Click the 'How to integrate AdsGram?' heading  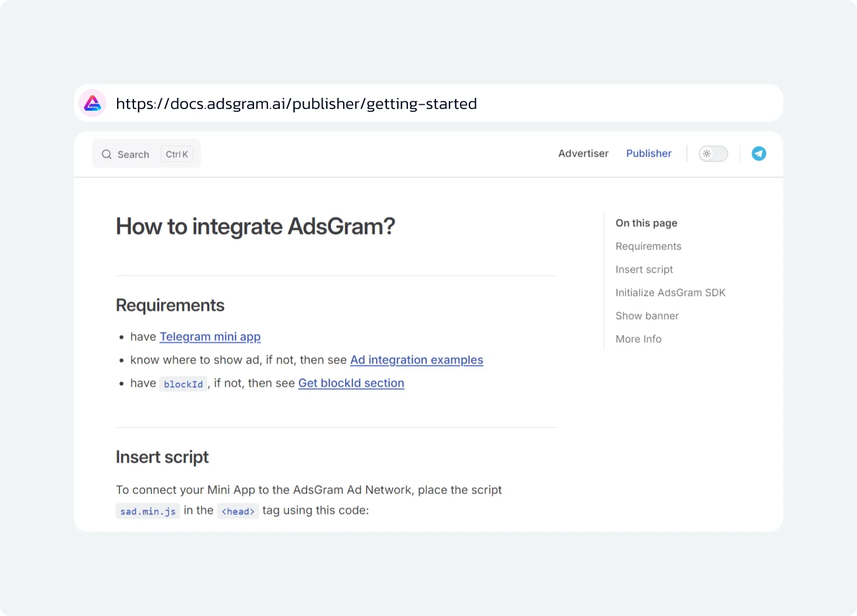[255, 227]
